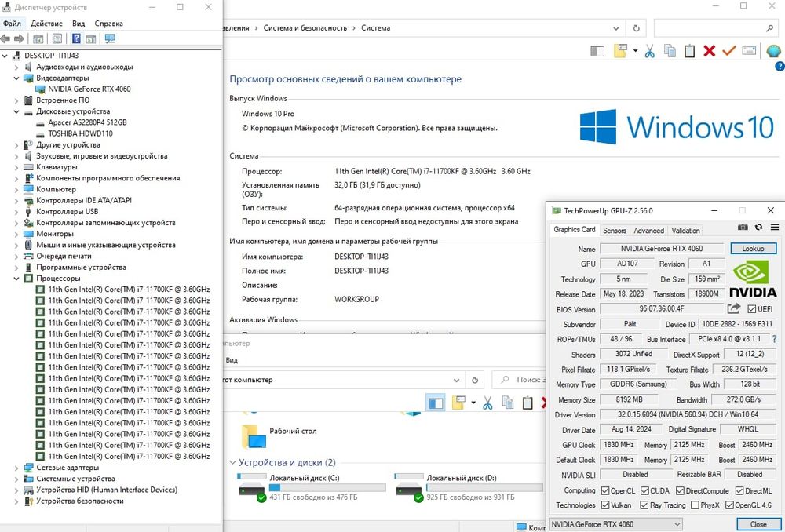The image size is (785, 532).
Task: Toggle the OpenGL 4.6 checkbox
Action: tap(729, 505)
